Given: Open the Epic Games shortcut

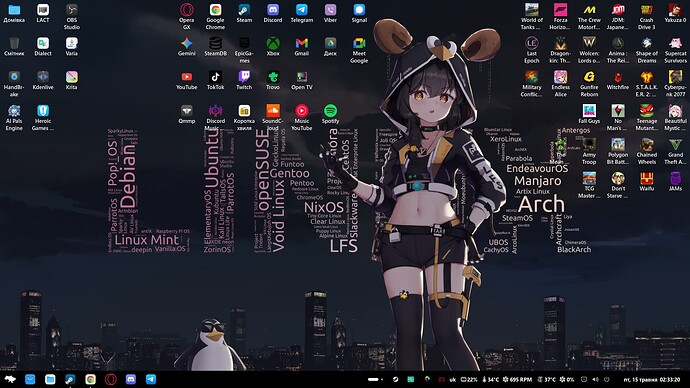Looking at the screenshot, I should coord(244,50).
